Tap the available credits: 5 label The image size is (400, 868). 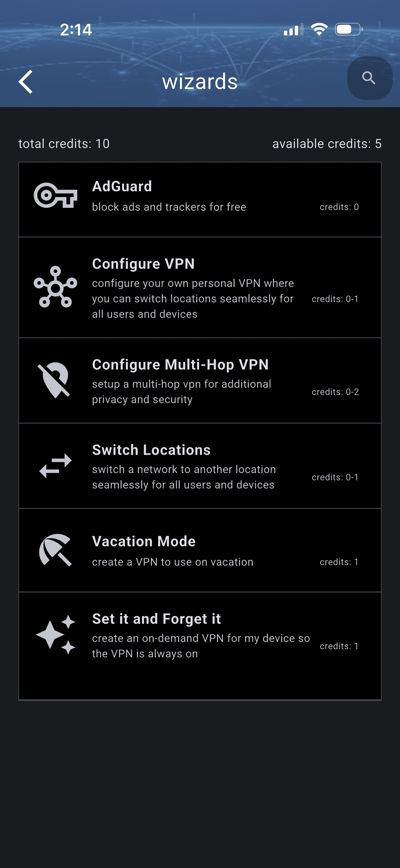tap(327, 143)
